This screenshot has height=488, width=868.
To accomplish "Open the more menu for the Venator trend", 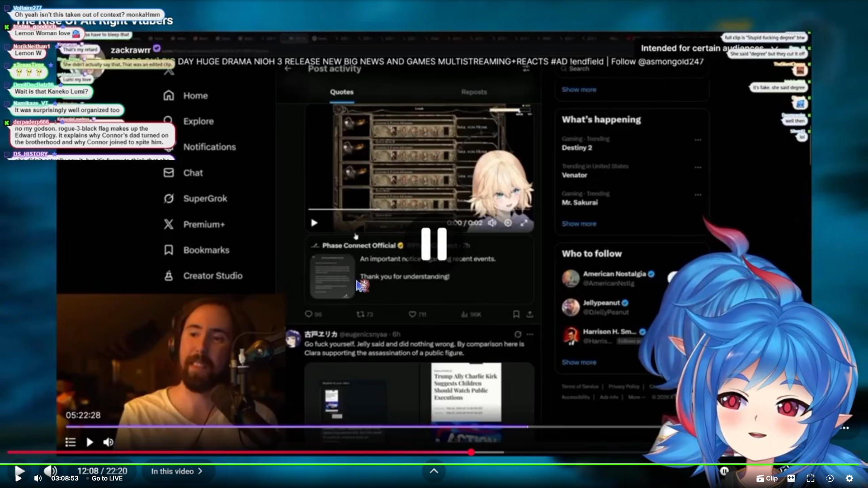I will coord(698,167).
